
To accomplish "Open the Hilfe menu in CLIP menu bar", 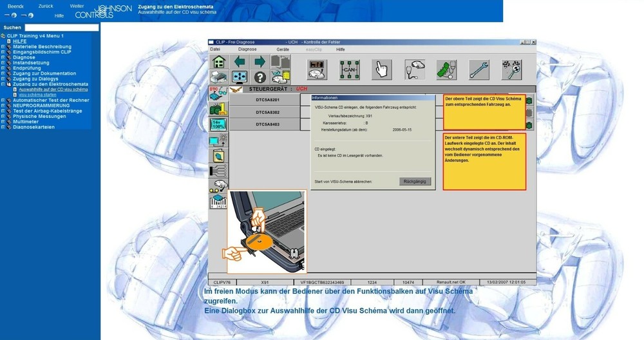I will click(x=341, y=50).
